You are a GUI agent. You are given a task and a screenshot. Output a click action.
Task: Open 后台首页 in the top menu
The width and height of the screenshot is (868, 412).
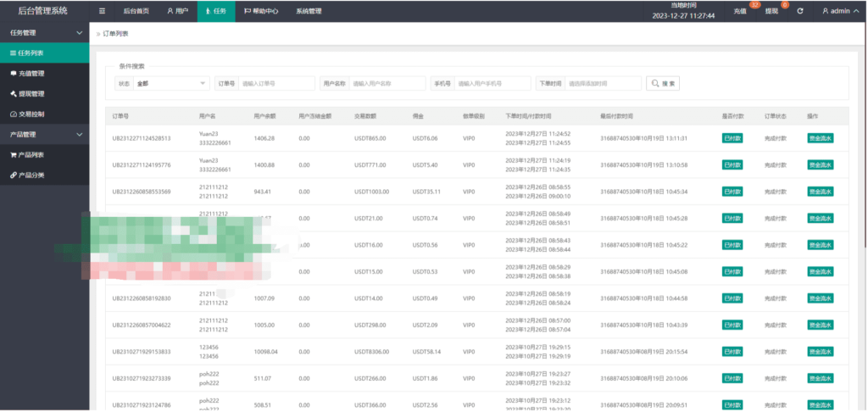136,11
